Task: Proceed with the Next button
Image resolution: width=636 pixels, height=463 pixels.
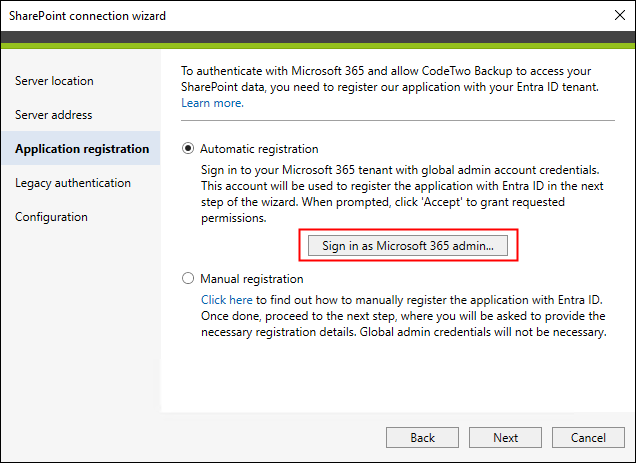Action: tap(505, 437)
